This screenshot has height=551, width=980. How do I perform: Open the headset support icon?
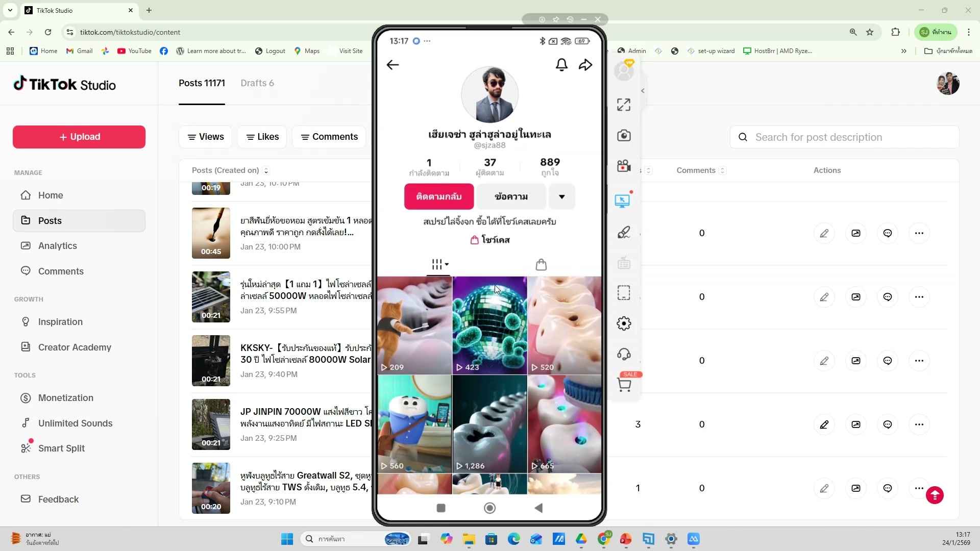pyautogui.click(x=624, y=354)
